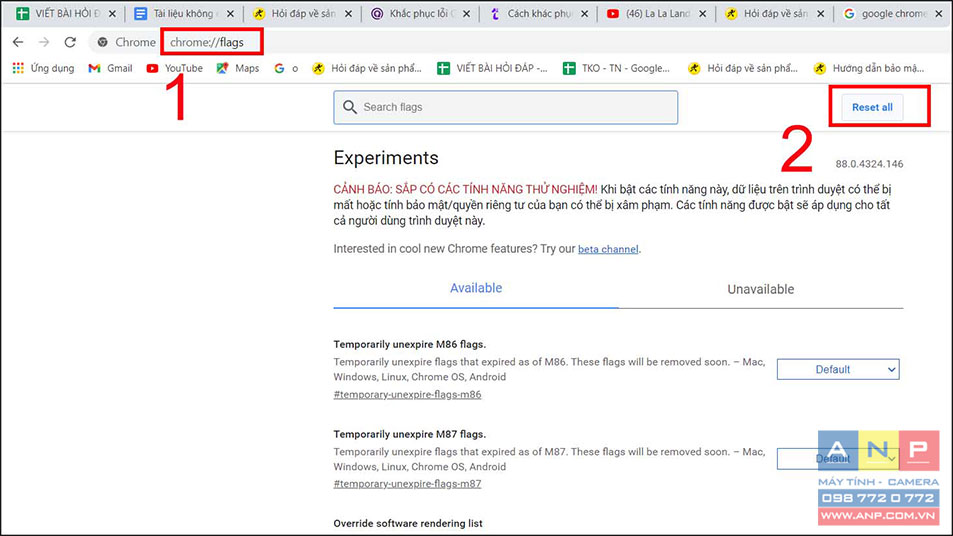Go back with the browser back arrow

tap(18, 42)
